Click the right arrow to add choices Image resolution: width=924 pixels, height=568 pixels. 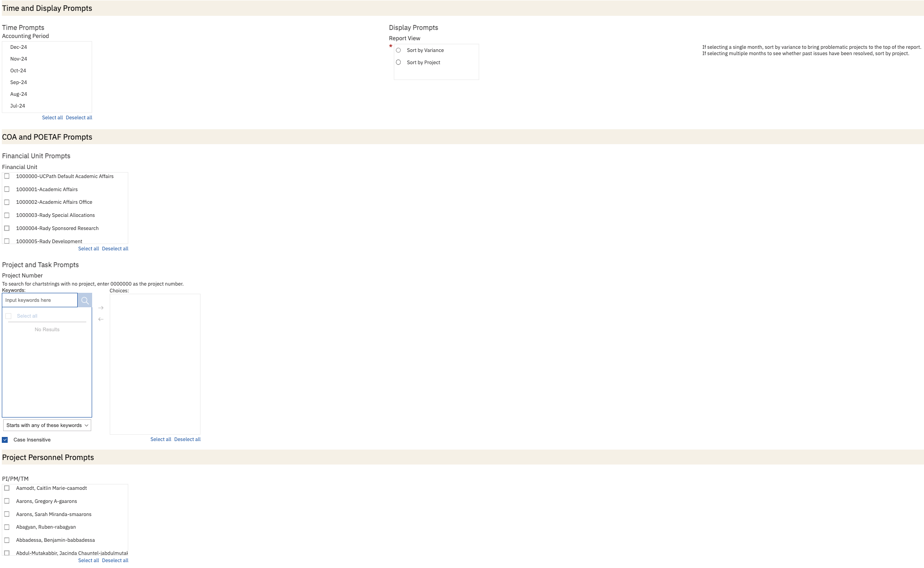101,308
